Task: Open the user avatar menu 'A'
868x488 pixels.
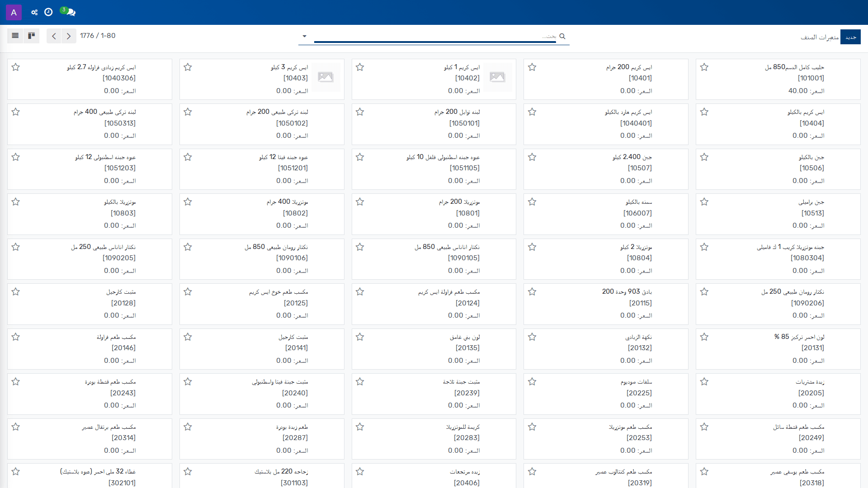Action: pos(14,12)
